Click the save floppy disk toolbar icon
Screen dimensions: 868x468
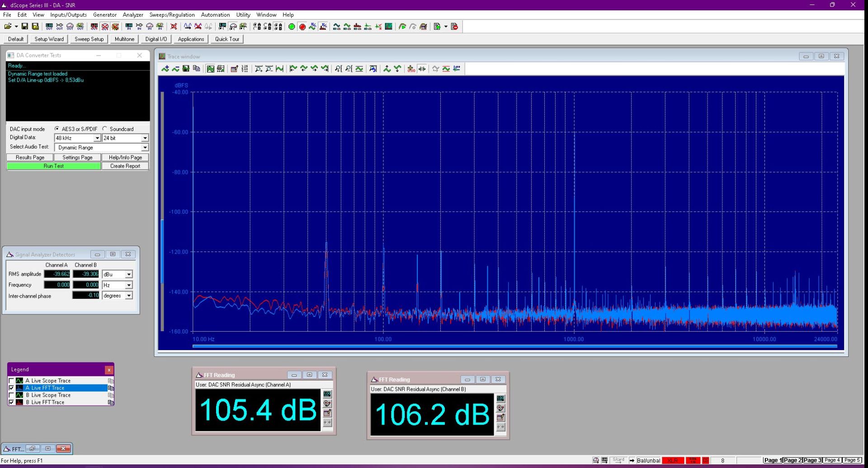tap(25, 27)
